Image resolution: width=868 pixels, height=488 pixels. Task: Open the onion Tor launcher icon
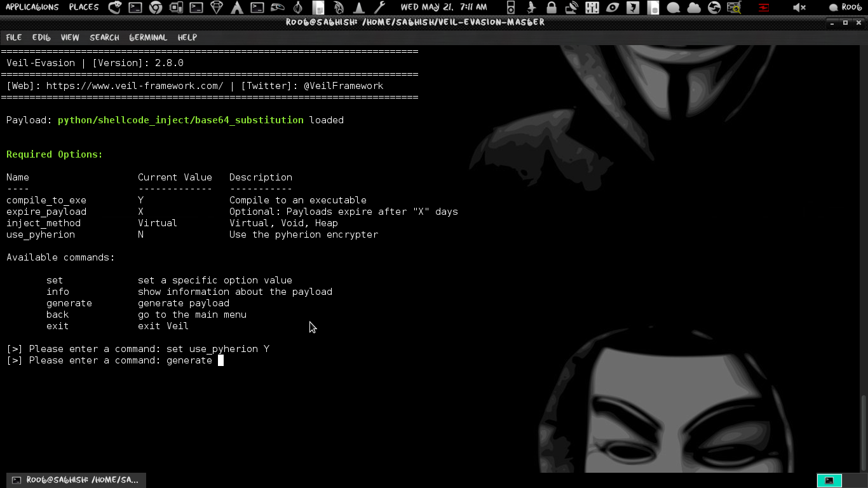(298, 8)
